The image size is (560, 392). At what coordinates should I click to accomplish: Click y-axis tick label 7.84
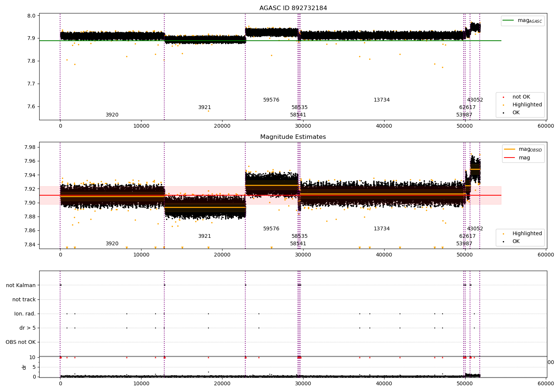tap(30, 245)
